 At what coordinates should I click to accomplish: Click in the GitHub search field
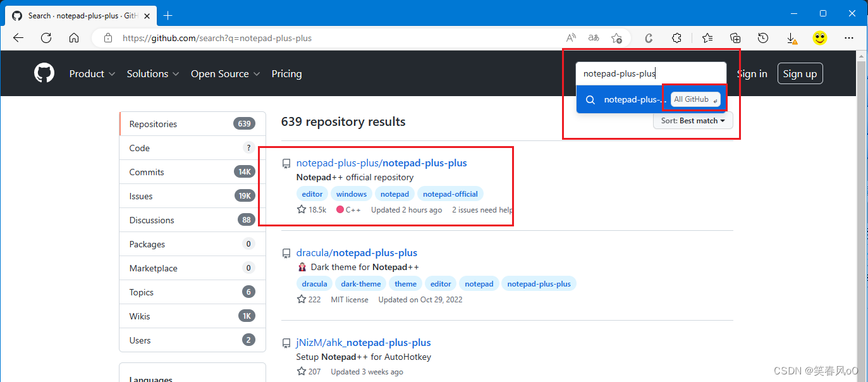[651, 73]
